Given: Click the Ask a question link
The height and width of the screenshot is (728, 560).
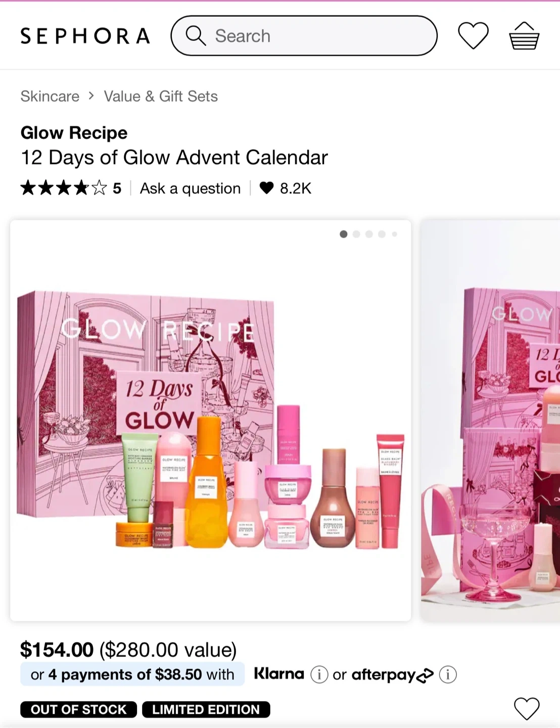Looking at the screenshot, I should (x=190, y=188).
